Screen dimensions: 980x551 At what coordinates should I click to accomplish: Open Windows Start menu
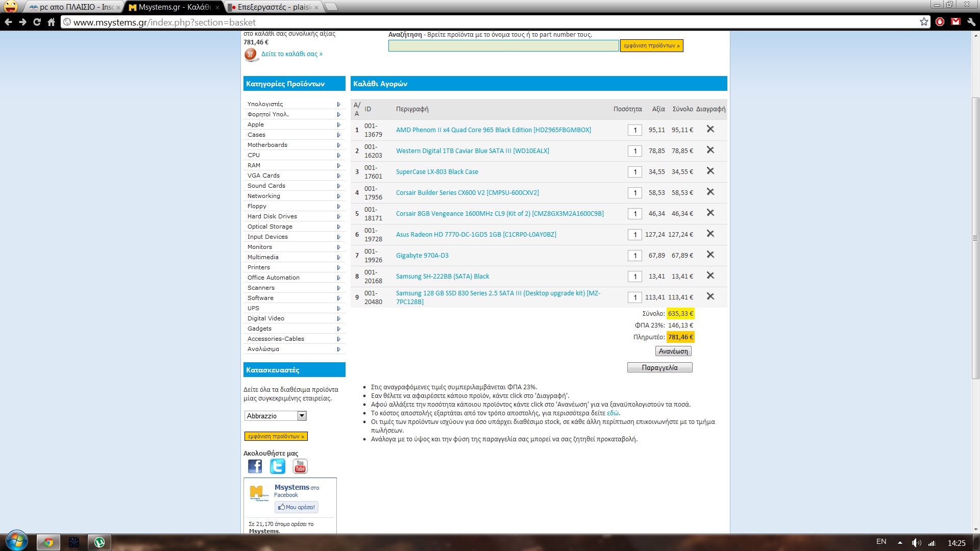16,541
